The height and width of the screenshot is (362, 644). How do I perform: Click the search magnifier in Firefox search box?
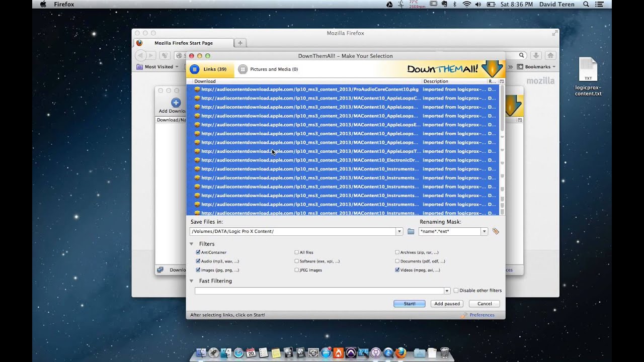pos(522,55)
